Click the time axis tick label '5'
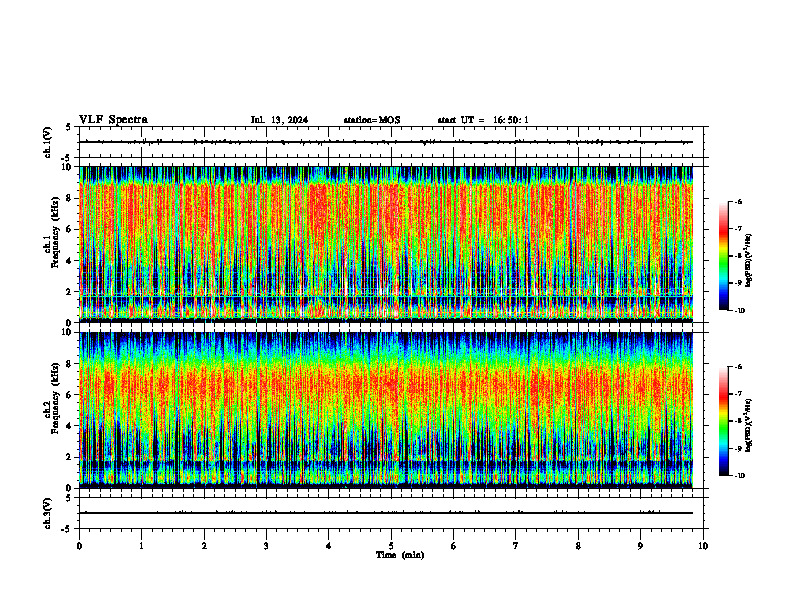Screen dimensions: 792x612 [391, 546]
